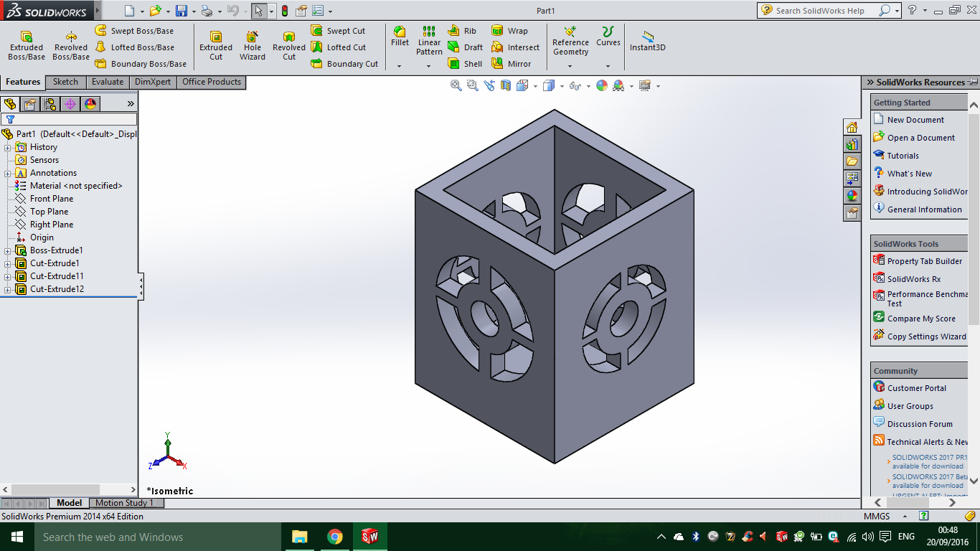
Task: Select the Model tab
Action: (70, 503)
